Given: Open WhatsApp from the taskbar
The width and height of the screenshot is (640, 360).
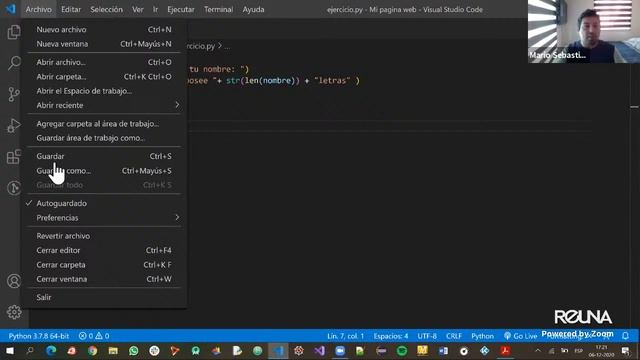Looking at the screenshot, I should [133, 351].
